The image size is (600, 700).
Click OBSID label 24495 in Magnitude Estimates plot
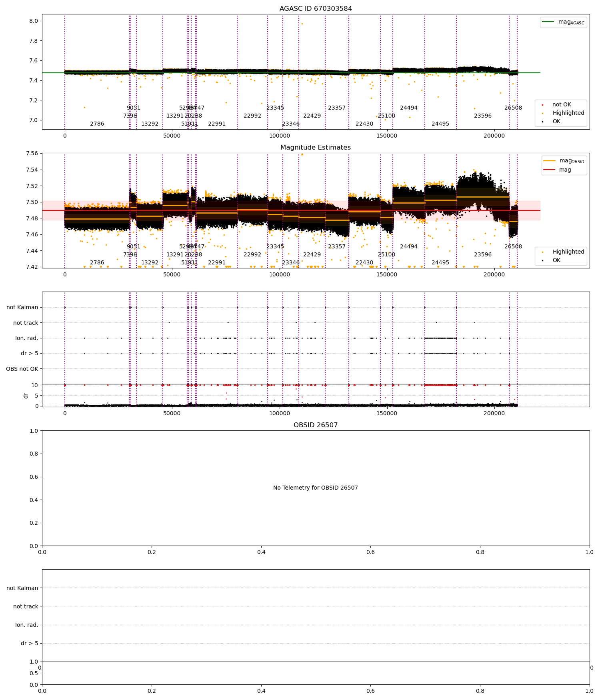pos(440,263)
